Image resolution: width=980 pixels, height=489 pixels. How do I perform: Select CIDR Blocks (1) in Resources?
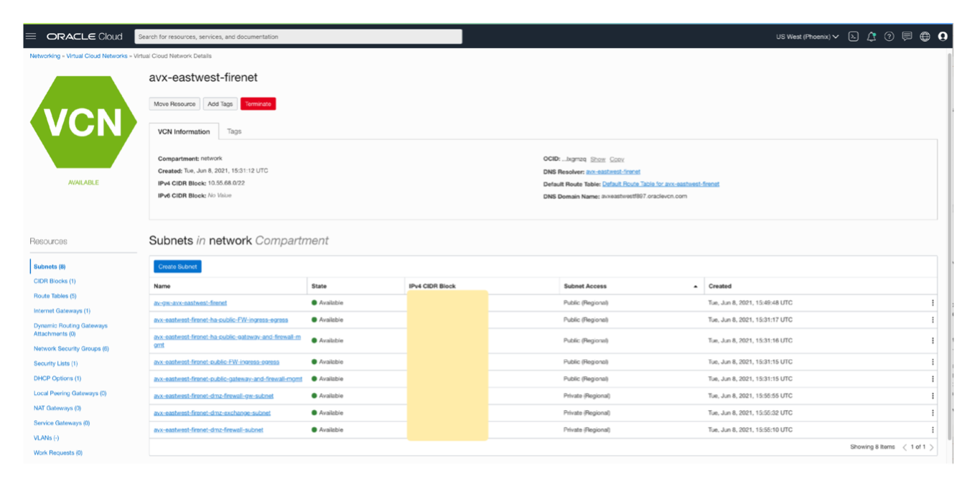(x=55, y=281)
